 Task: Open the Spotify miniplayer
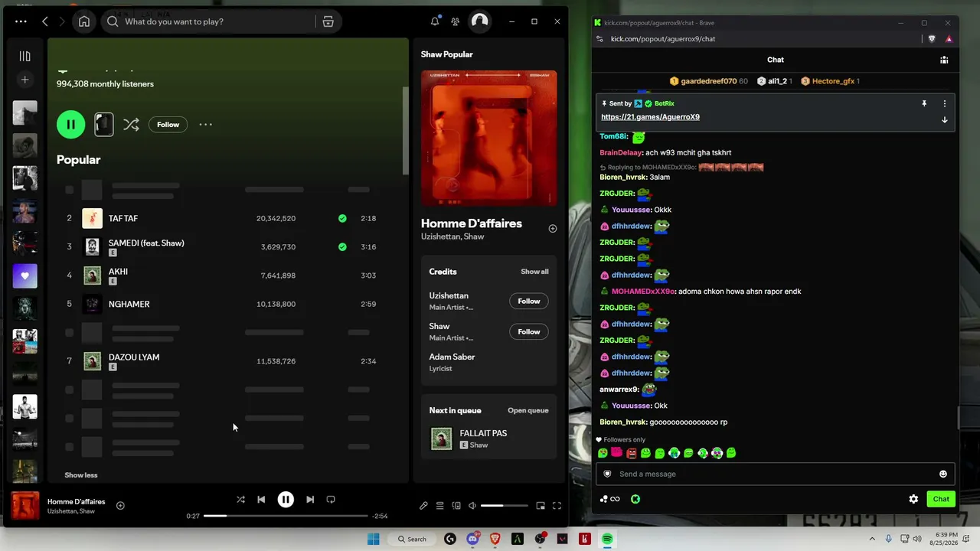pos(541,506)
